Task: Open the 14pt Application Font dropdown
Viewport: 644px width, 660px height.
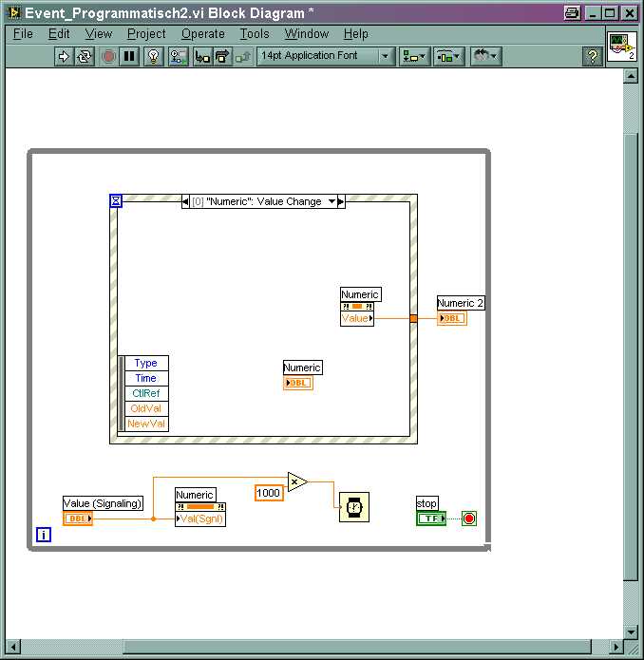Action: 326,56
